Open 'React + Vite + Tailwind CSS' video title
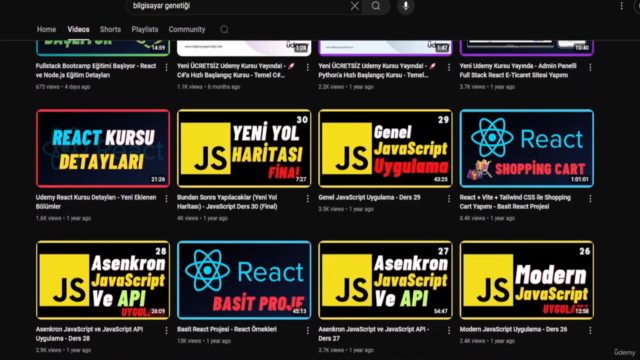Viewport: 640px width, 360px height. 515,202
